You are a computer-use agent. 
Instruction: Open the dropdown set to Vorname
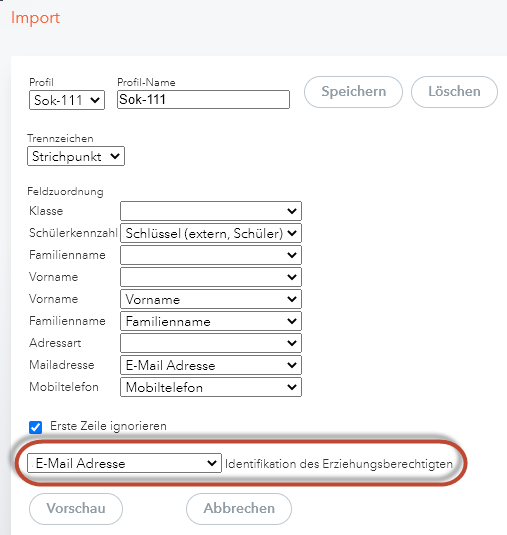coord(211,299)
